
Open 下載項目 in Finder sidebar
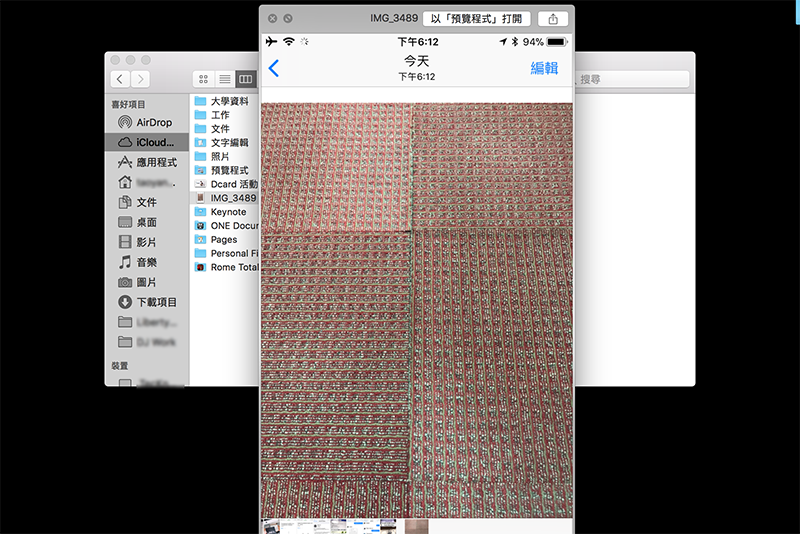click(x=147, y=302)
